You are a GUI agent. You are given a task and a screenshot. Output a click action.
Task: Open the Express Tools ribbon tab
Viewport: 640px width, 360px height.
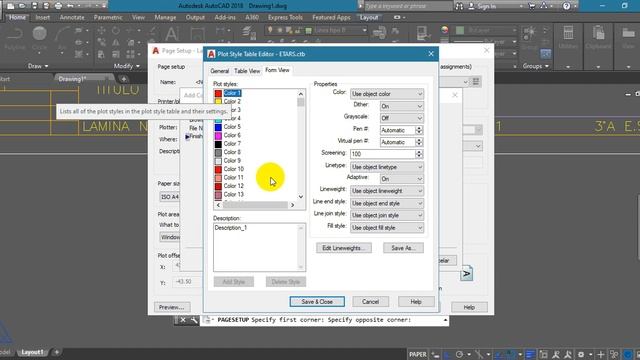(285, 18)
